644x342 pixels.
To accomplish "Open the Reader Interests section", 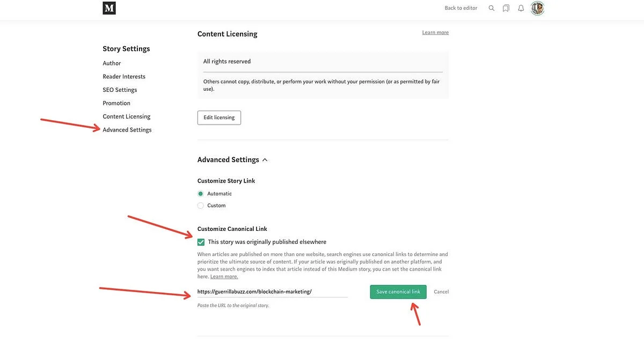I will pyautogui.click(x=124, y=76).
